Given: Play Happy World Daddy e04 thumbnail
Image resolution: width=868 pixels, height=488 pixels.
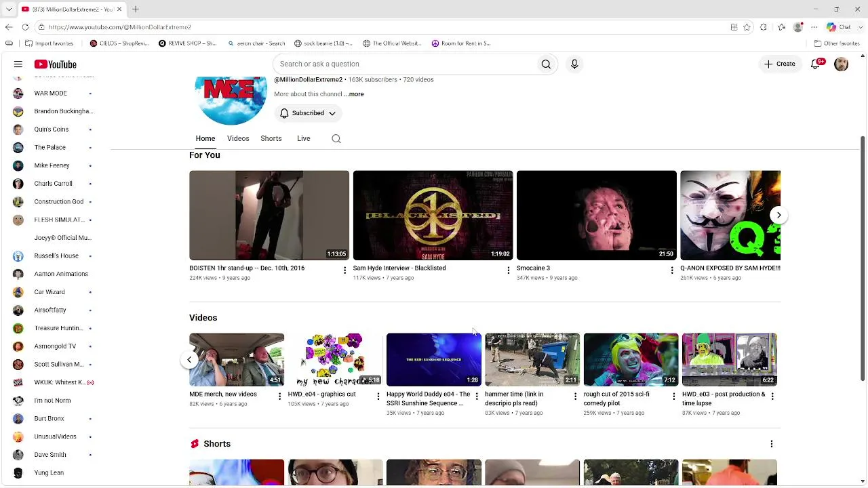Looking at the screenshot, I should coord(434,359).
